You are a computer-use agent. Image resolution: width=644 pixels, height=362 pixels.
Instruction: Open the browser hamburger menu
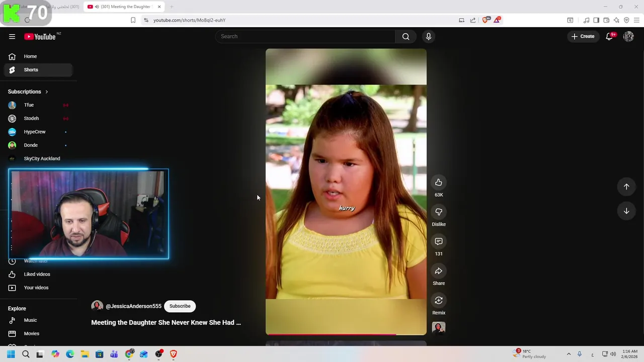pos(636,20)
